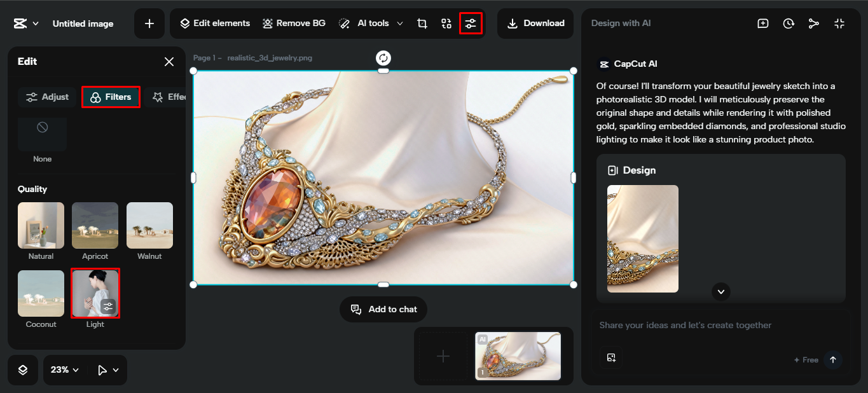The image size is (868, 393).
Task: Switch to the Effects tab
Action: pyautogui.click(x=167, y=97)
